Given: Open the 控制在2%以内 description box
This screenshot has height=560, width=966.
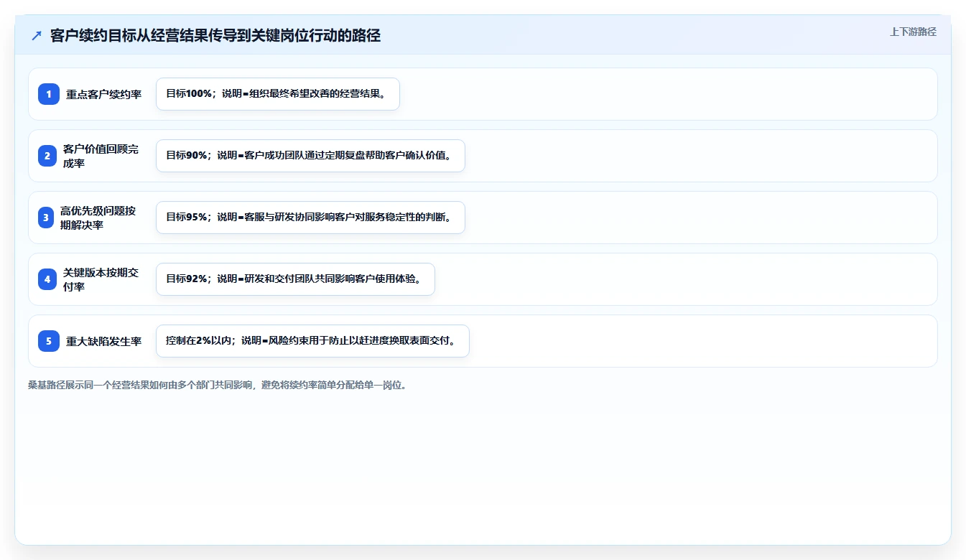Looking at the screenshot, I should [x=312, y=341].
